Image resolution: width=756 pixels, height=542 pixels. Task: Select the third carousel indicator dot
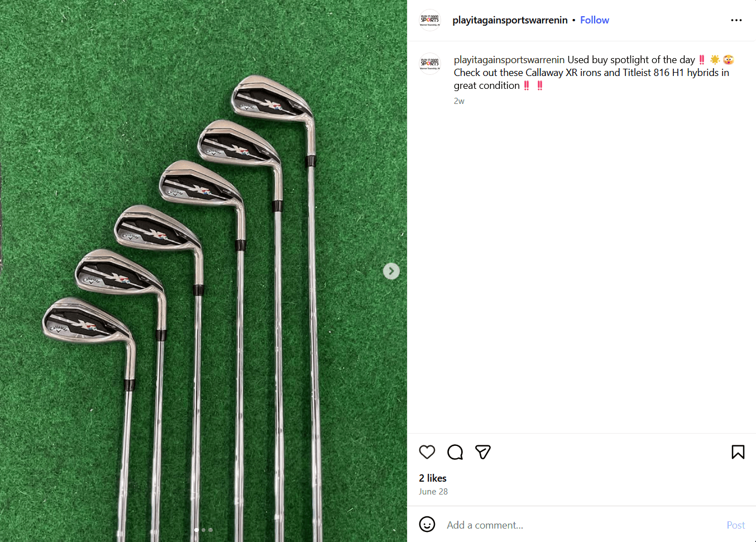pyautogui.click(x=210, y=530)
